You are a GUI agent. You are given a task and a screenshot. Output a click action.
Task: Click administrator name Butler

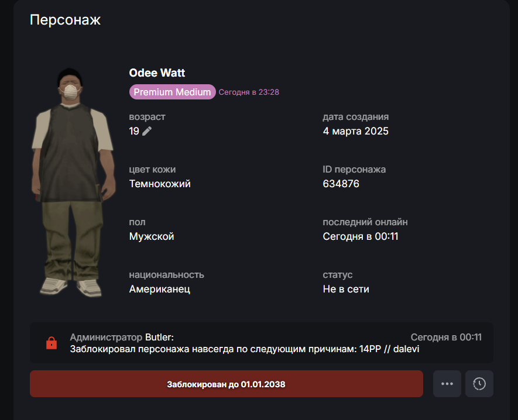159,337
